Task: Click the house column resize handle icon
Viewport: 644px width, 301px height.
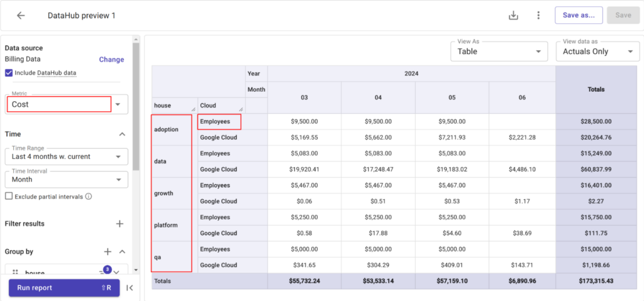Action: [x=193, y=109]
